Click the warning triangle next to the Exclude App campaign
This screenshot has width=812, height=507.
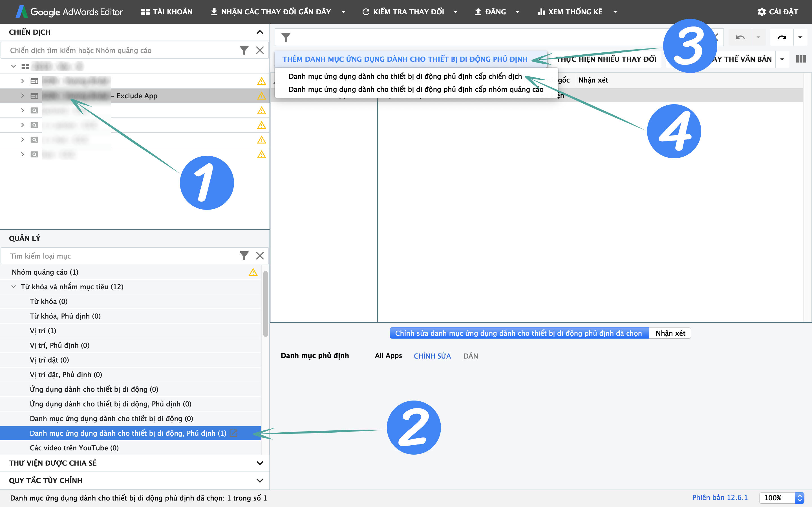click(x=261, y=96)
